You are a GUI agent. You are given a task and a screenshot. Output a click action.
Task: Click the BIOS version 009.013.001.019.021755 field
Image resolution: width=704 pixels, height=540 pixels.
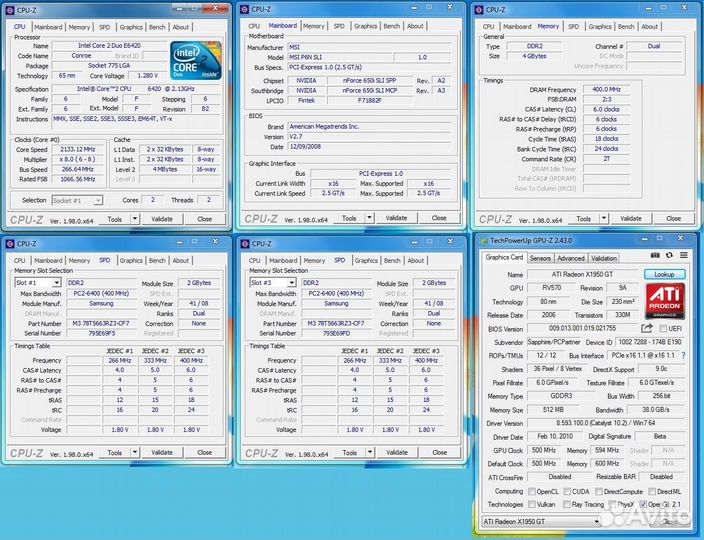coord(582,329)
